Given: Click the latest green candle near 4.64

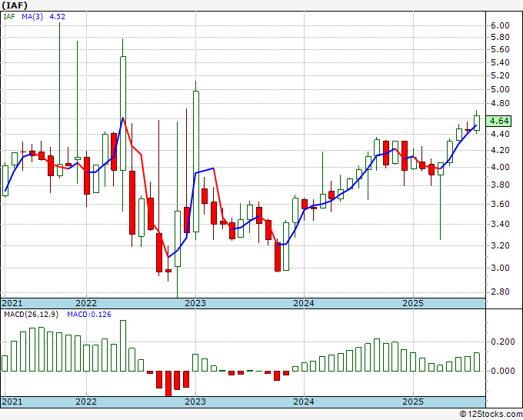Looking at the screenshot, I should [477, 123].
